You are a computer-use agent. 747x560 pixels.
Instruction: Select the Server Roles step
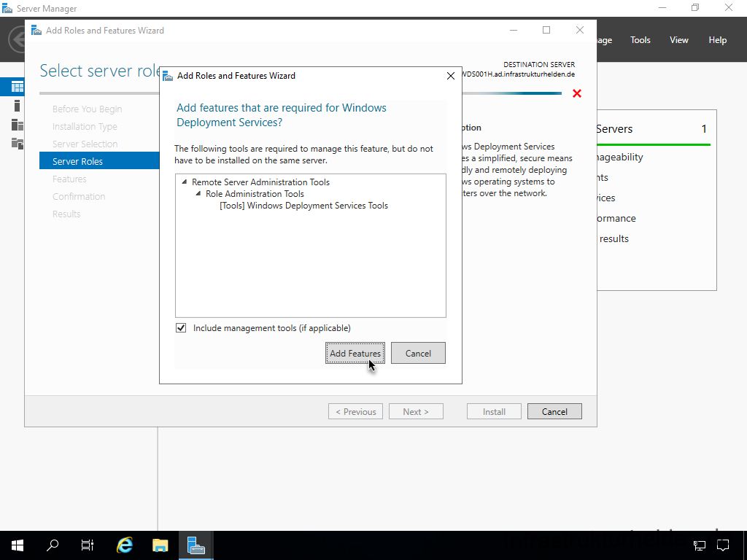click(x=99, y=161)
